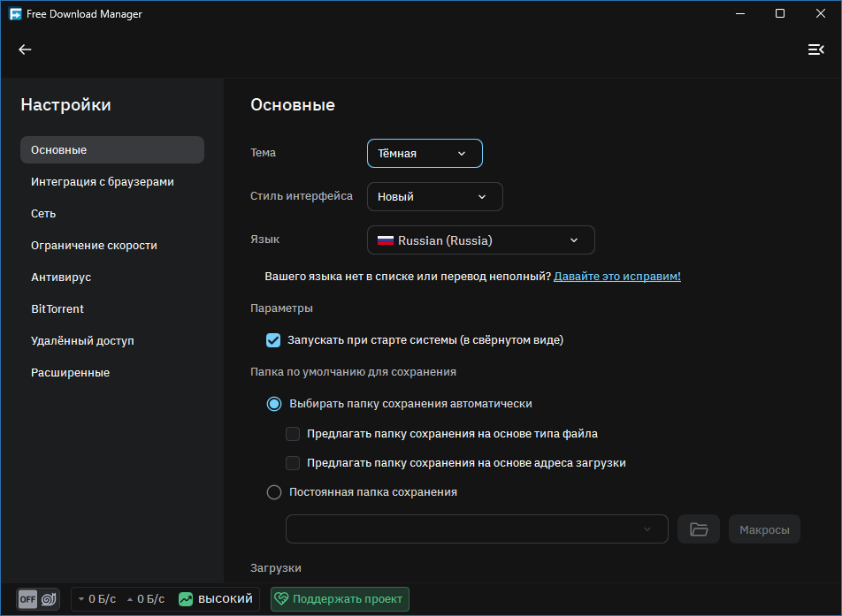
Task: Click the Давайте это исправим! link
Action: click(617, 277)
